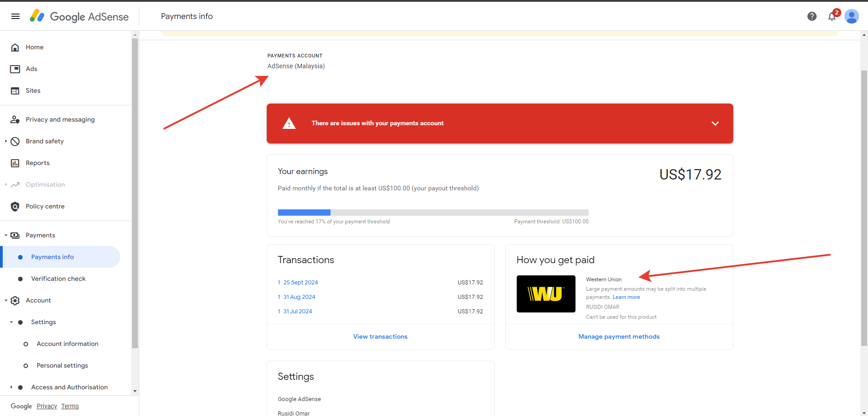Click the RUSIDI OMAR payee name

coord(603,307)
